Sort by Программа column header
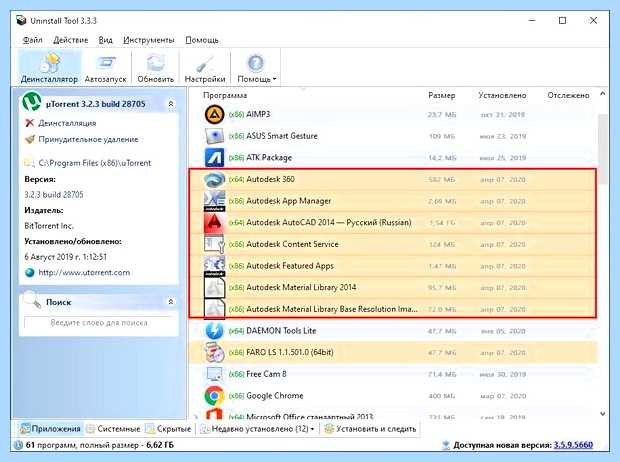620x462 pixels. click(x=225, y=95)
